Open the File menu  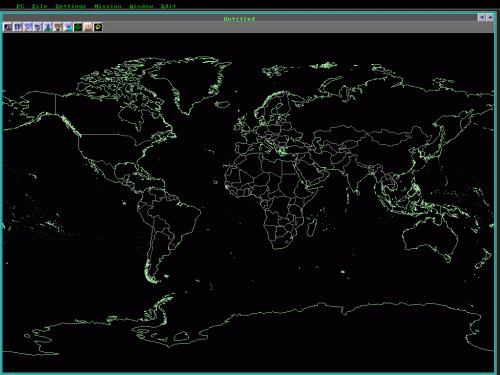[x=39, y=6]
